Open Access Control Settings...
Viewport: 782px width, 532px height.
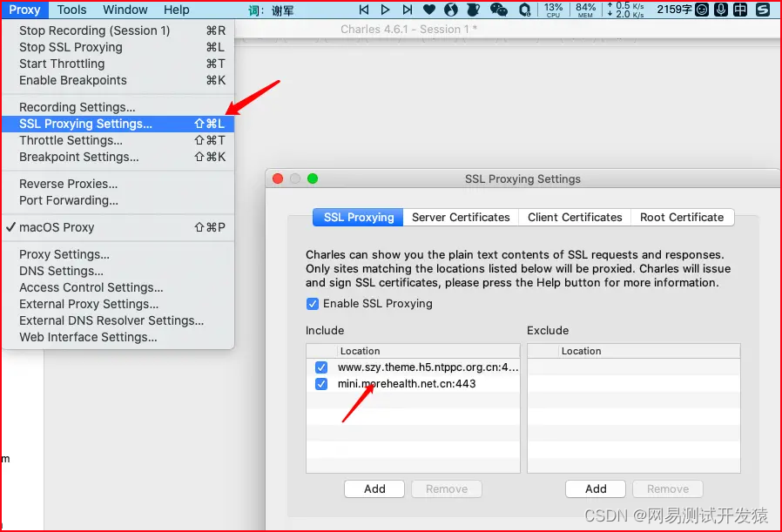pos(118,287)
